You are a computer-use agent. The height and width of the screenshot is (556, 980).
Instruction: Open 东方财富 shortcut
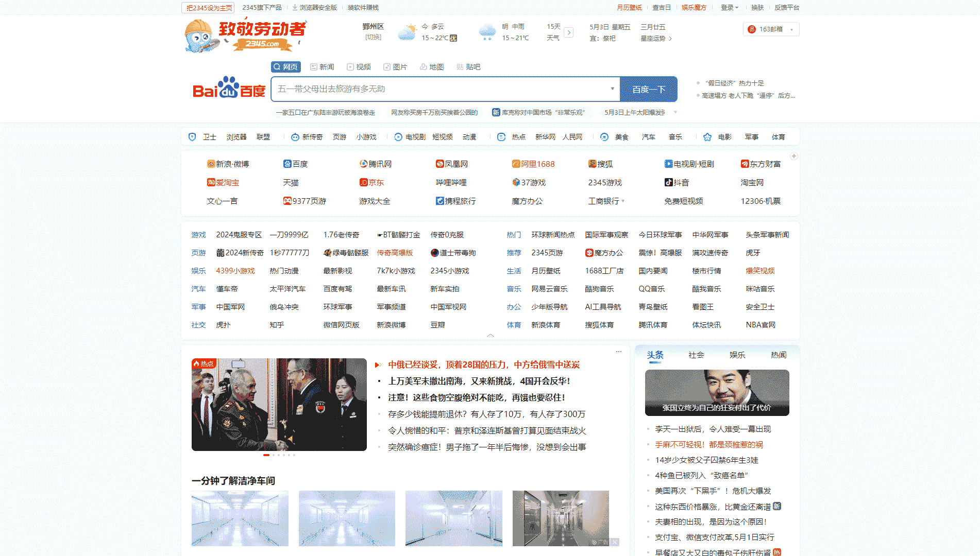coord(761,164)
